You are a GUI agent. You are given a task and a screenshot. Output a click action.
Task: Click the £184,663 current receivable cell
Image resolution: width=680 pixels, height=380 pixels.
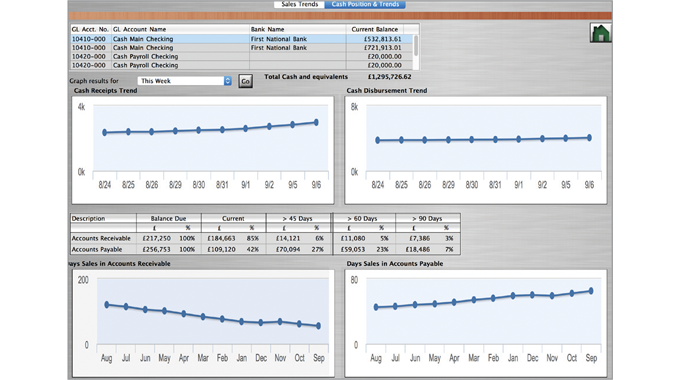[221, 238]
